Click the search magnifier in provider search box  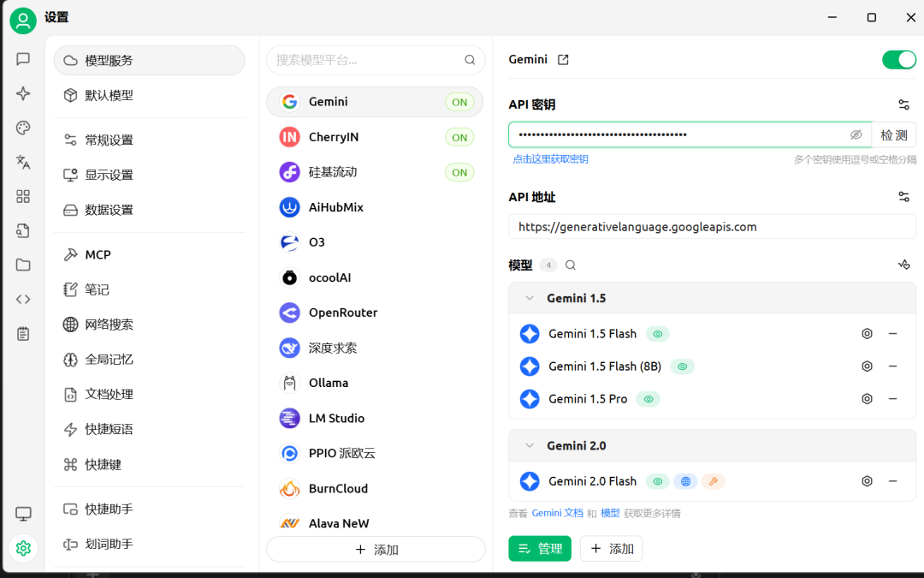pyautogui.click(x=470, y=60)
